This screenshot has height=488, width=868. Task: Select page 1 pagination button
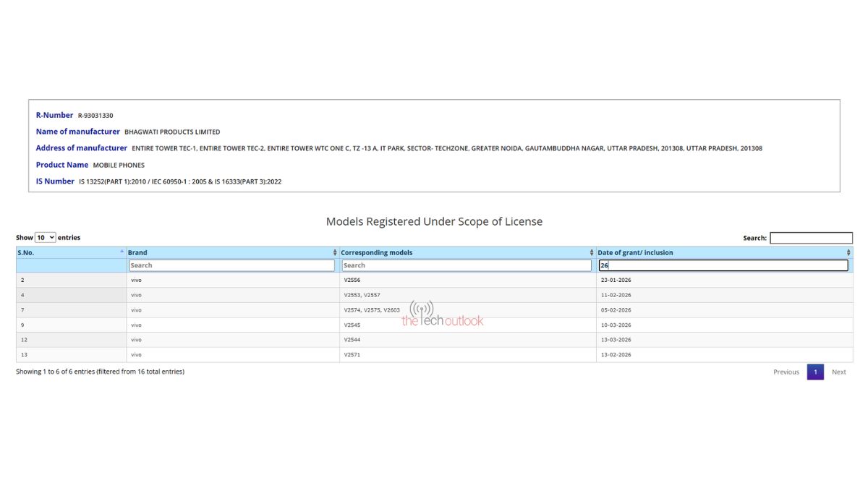pyautogui.click(x=815, y=372)
